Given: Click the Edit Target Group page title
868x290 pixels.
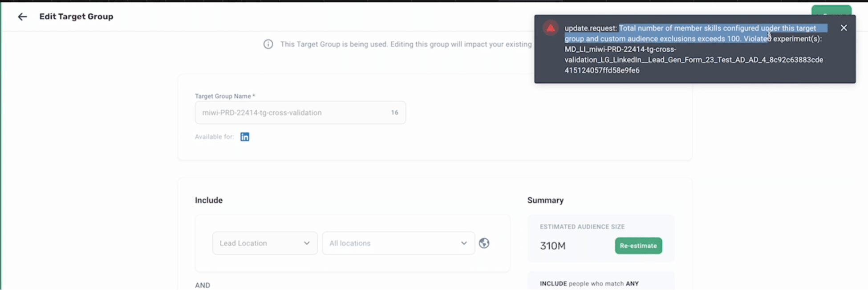Looking at the screenshot, I should pos(76,16).
